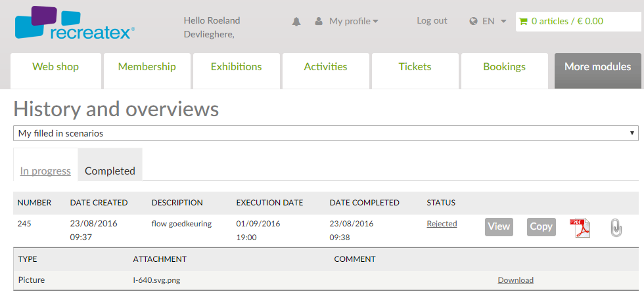Open the More modules menu
This screenshot has height=294, width=644.
point(597,67)
